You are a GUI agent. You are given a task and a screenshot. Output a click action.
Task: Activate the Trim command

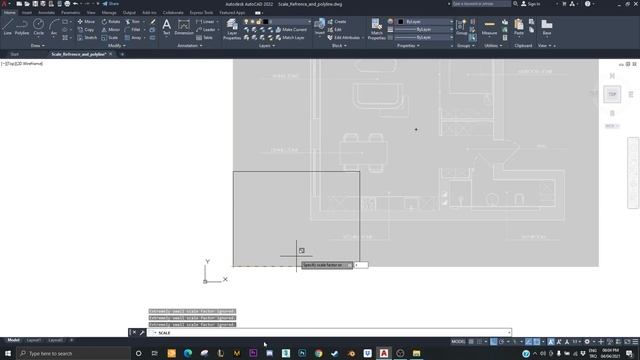(133, 22)
